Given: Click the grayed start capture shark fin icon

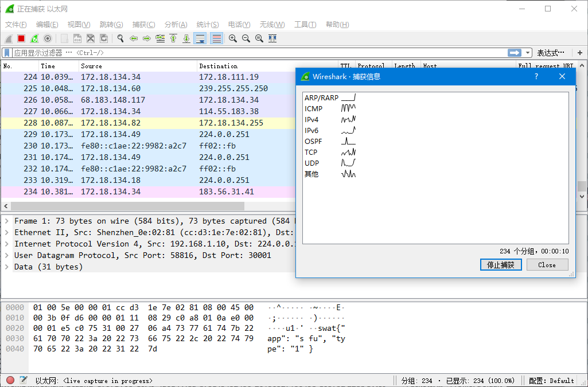Looking at the screenshot, I should 8,38.
